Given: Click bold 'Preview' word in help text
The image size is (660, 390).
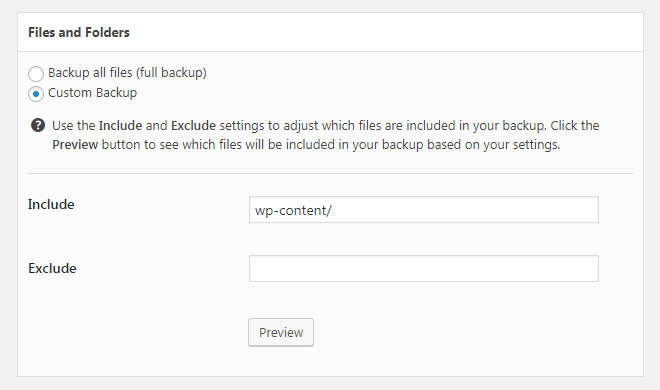Looking at the screenshot, I should (x=75, y=145).
